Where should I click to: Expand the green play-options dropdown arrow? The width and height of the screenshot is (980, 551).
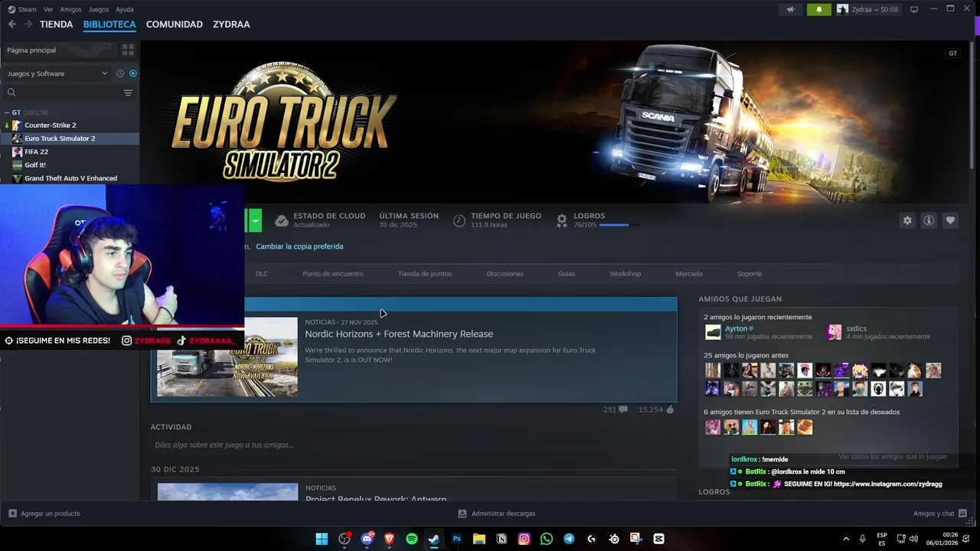pos(255,220)
